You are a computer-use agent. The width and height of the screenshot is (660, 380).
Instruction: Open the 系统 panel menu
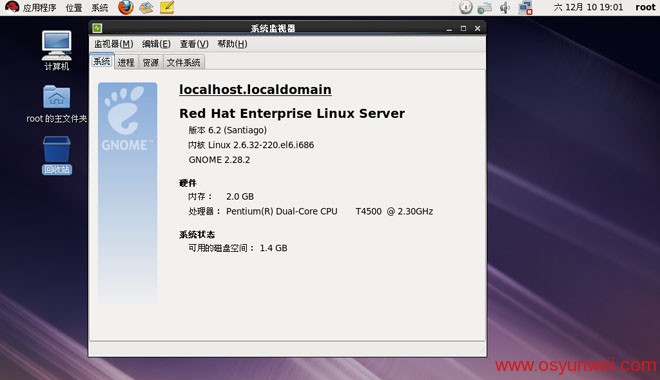[99, 8]
